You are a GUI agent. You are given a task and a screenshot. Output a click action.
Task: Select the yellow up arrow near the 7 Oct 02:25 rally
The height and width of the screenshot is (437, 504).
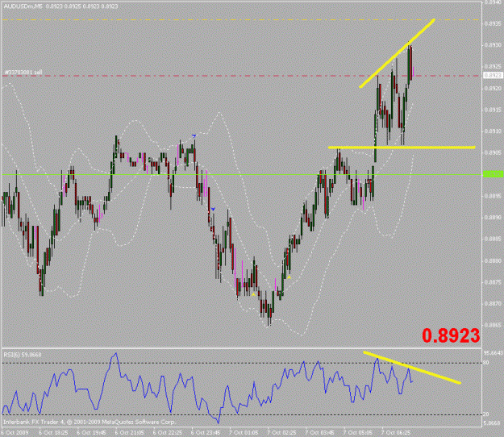289,277
